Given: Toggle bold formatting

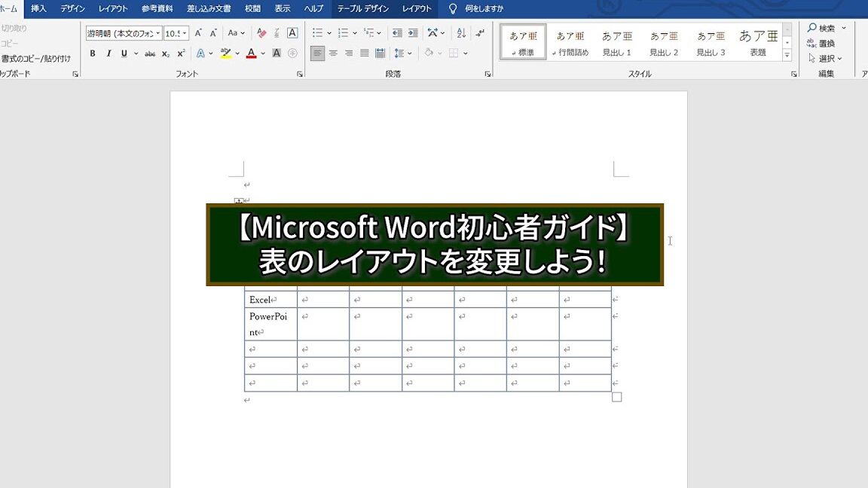Looking at the screenshot, I should click(x=93, y=53).
